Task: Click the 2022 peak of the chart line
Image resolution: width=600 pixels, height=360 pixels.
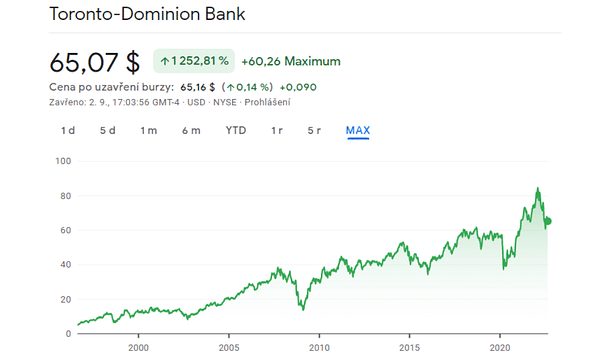Action: [538, 188]
